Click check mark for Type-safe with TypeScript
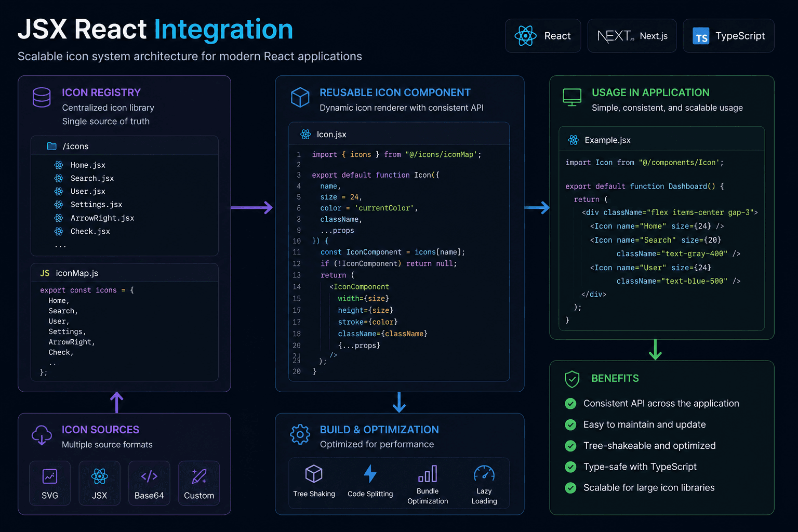Image resolution: width=798 pixels, height=532 pixels. click(x=570, y=467)
